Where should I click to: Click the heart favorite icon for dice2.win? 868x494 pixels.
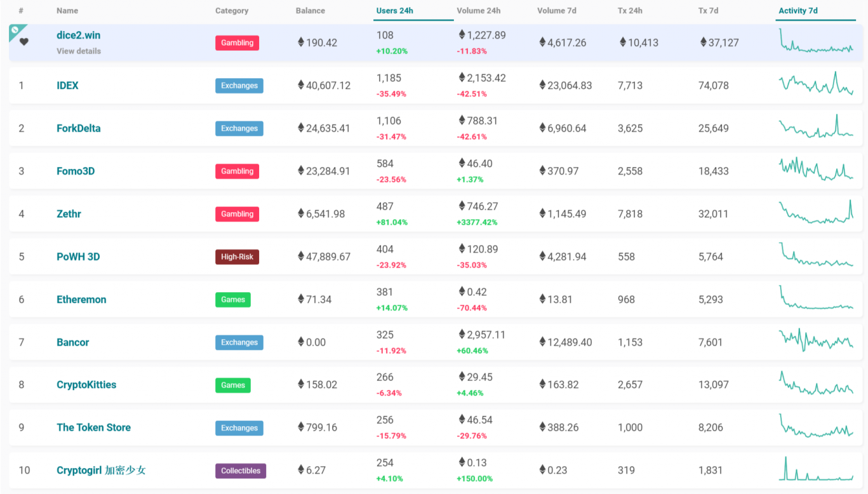(23, 42)
